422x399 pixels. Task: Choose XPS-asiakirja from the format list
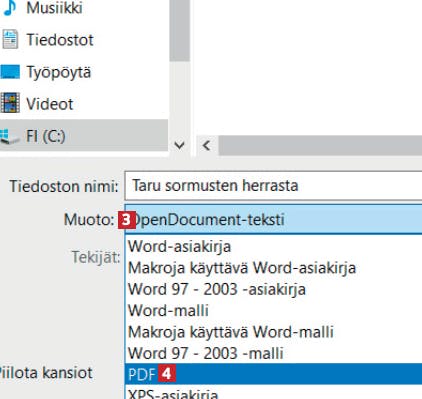(273, 393)
